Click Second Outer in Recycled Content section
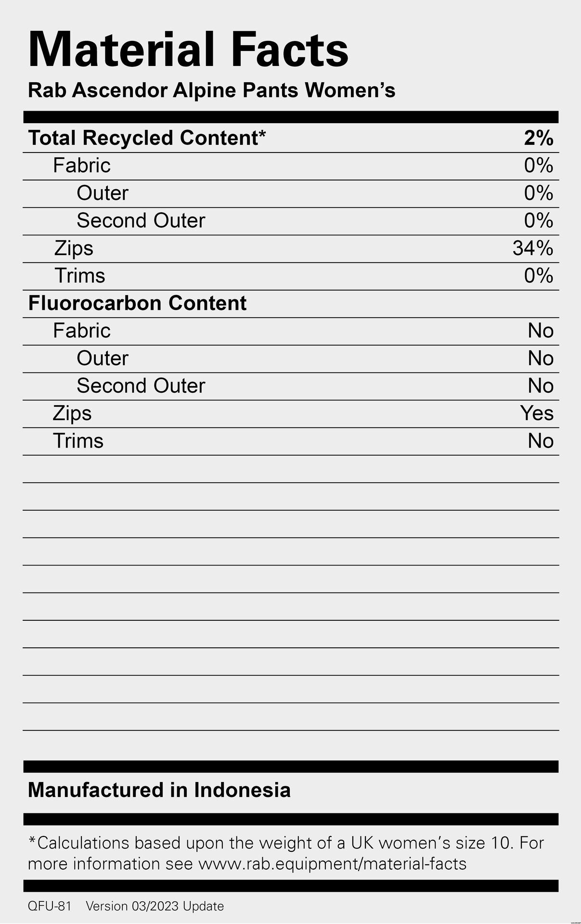 coord(141,220)
